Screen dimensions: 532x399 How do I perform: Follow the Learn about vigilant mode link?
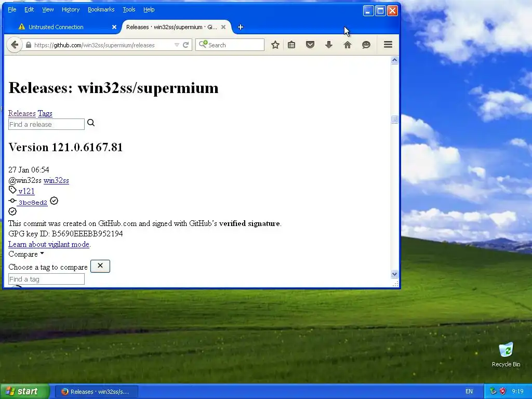48,244
